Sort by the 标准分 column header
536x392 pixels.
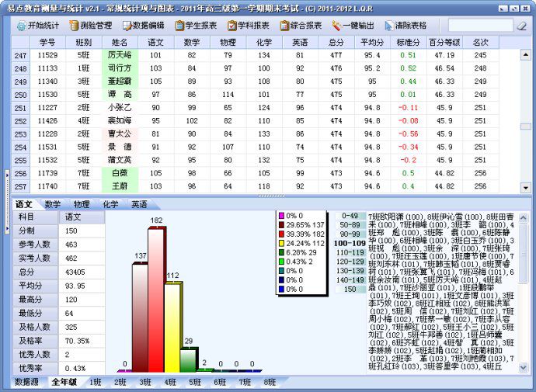click(x=408, y=43)
